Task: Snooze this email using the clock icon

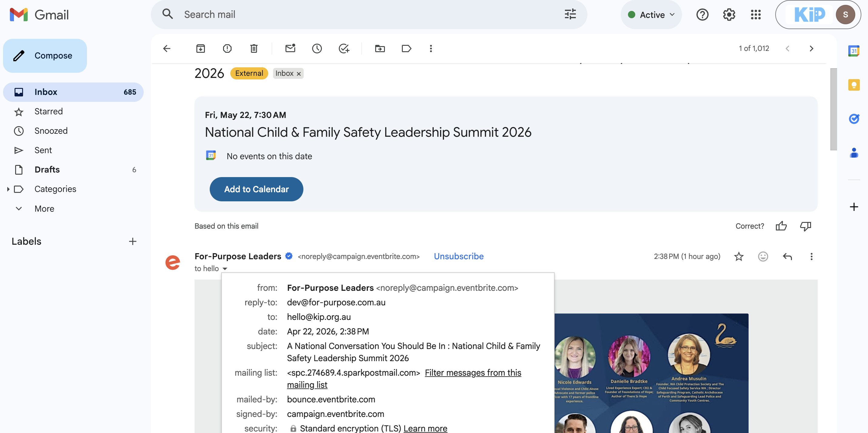Action: pyautogui.click(x=317, y=49)
